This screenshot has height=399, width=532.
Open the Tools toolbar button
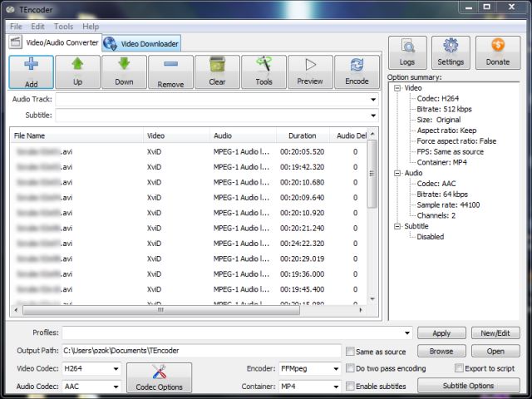tap(264, 72)
